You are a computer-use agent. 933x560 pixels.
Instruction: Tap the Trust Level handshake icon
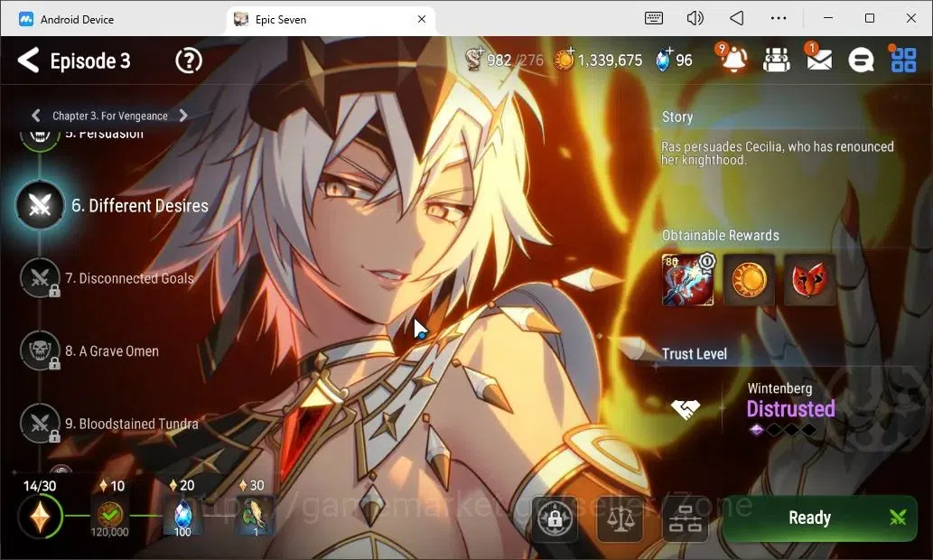tap(686, 409)
